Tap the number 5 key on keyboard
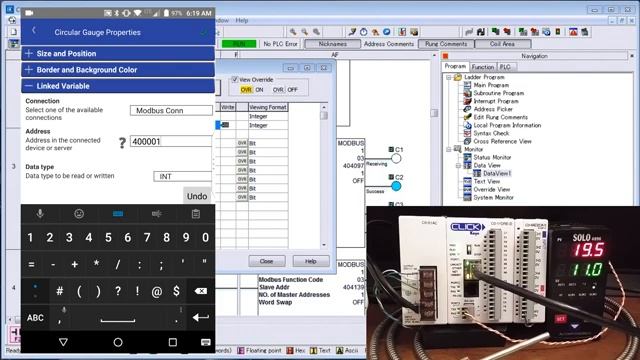Viewport: 640px width, 360px height. (108, 237)
